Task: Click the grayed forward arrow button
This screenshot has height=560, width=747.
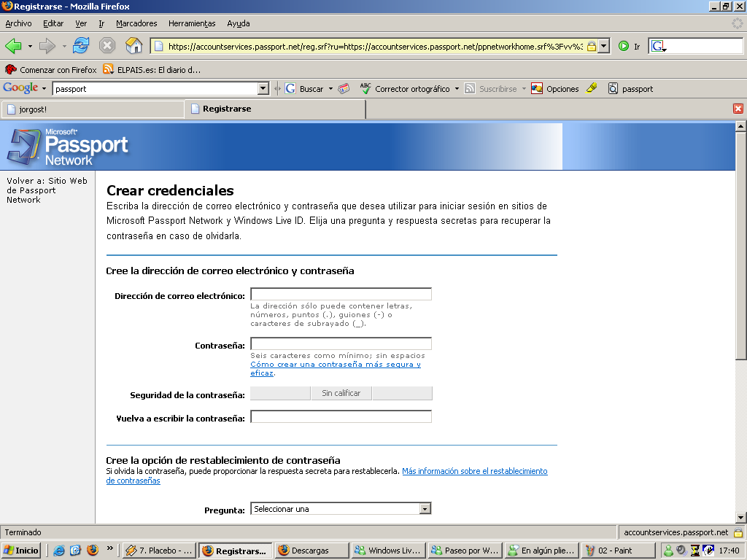Action: [x=47, y=46]
